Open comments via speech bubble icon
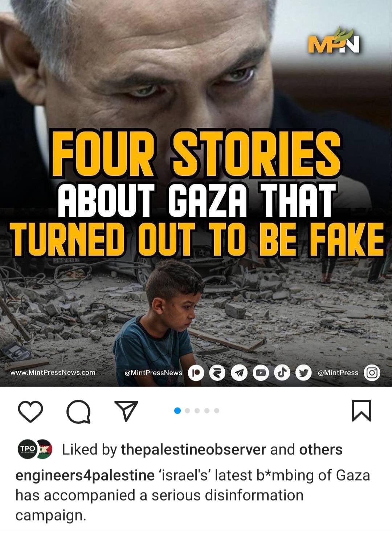 tap(78, 412)
